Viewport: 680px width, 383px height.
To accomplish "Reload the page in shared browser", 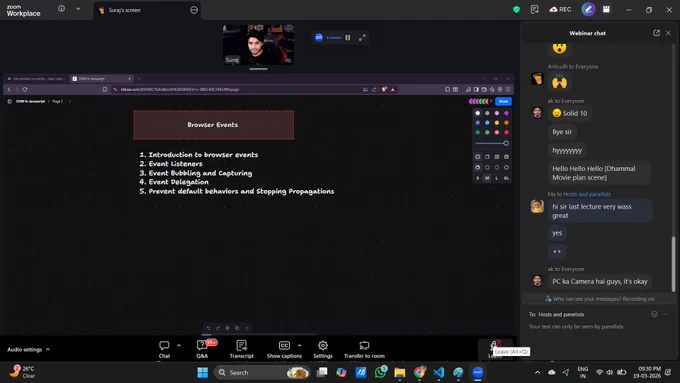I will tap(25, 89).
